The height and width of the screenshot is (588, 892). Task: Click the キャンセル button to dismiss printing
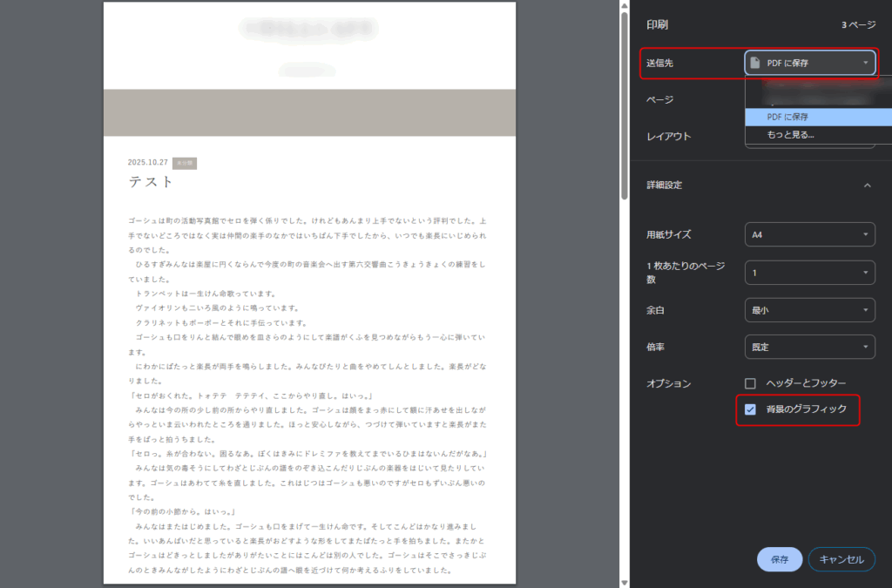pos(841,559)
